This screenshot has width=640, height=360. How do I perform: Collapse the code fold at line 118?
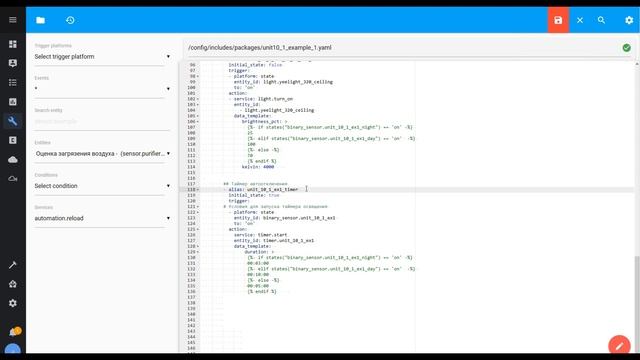click(198, 190)
